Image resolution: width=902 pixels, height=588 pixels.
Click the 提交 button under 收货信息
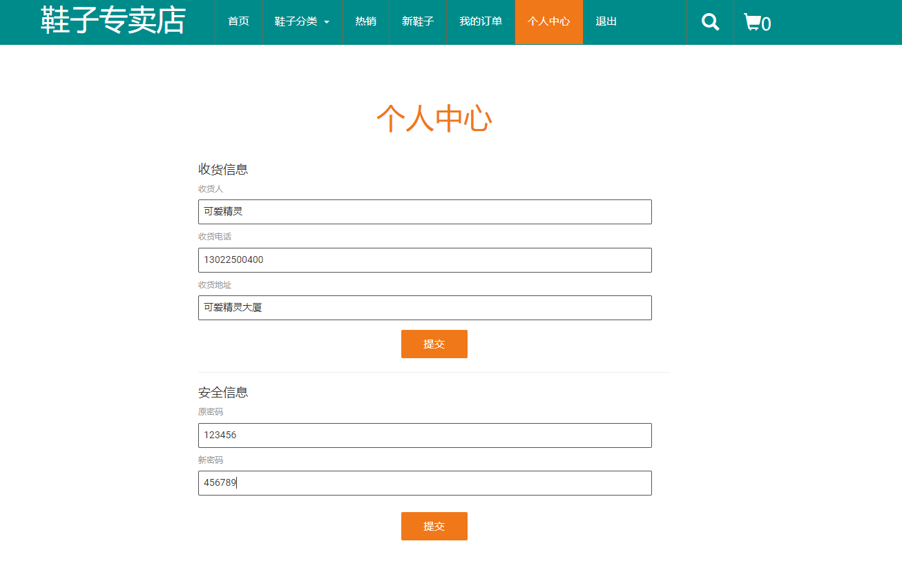[434, 344]
